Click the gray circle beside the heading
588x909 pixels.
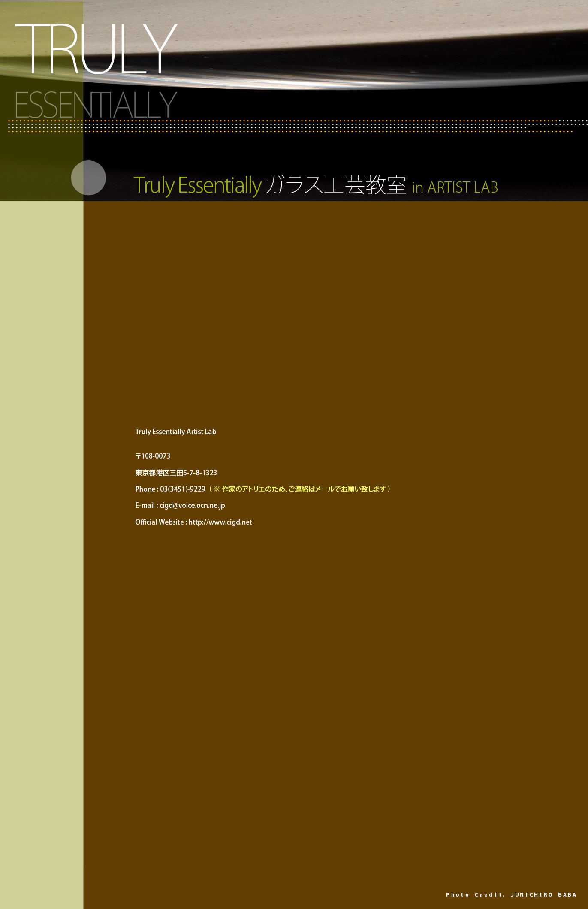[x=88, y=178]
